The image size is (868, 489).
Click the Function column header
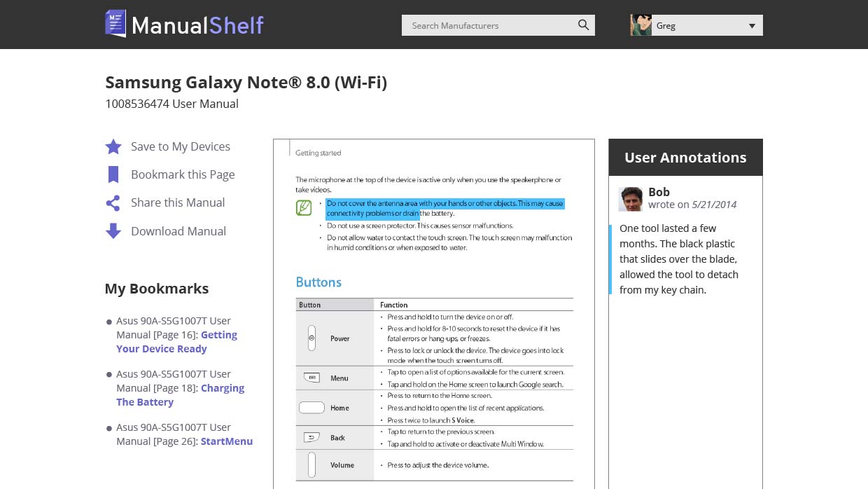[x=393, y=305]
